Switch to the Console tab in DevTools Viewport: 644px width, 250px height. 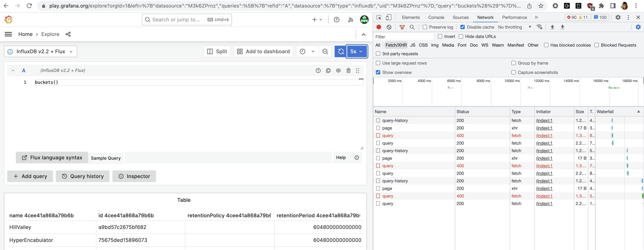tap(436, 17)
